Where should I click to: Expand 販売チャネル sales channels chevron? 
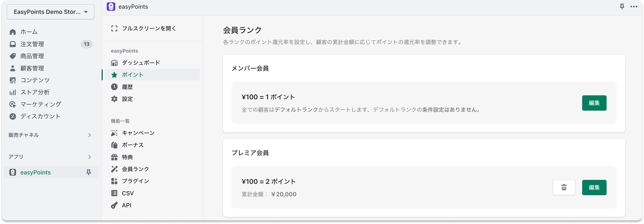(90, 135)
